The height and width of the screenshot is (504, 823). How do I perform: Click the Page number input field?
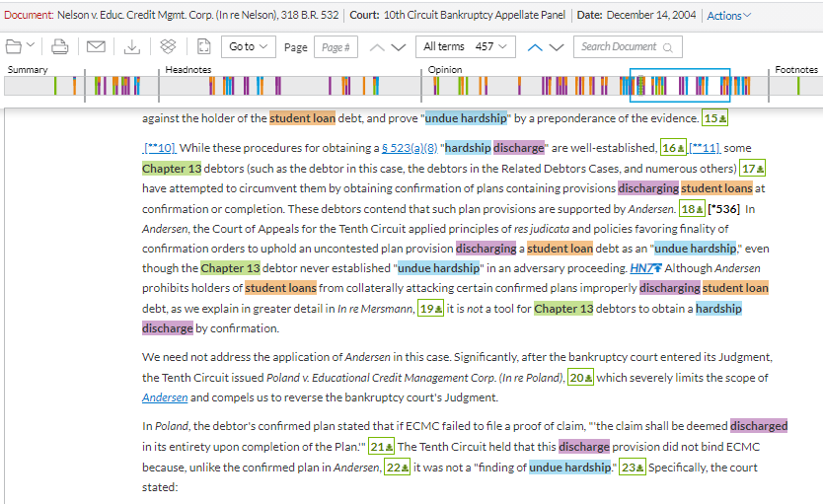click(x=336, y=47)
